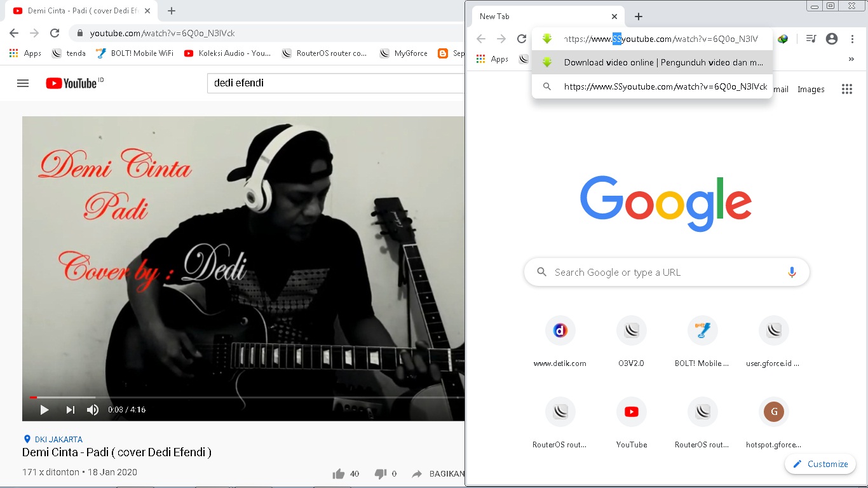Viewport: 868px width, 488px height.
Task: Click the SSyoutube URL in right omnibox
Action: coord(661,39)
